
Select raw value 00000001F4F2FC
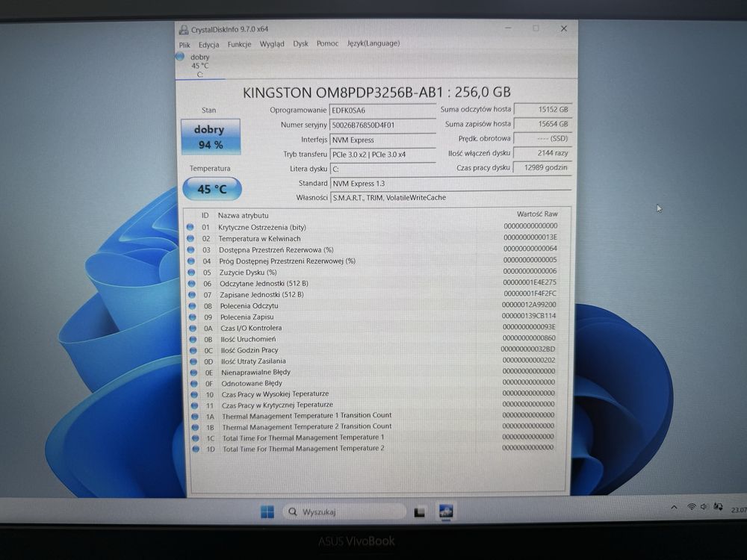click(530, 293)
